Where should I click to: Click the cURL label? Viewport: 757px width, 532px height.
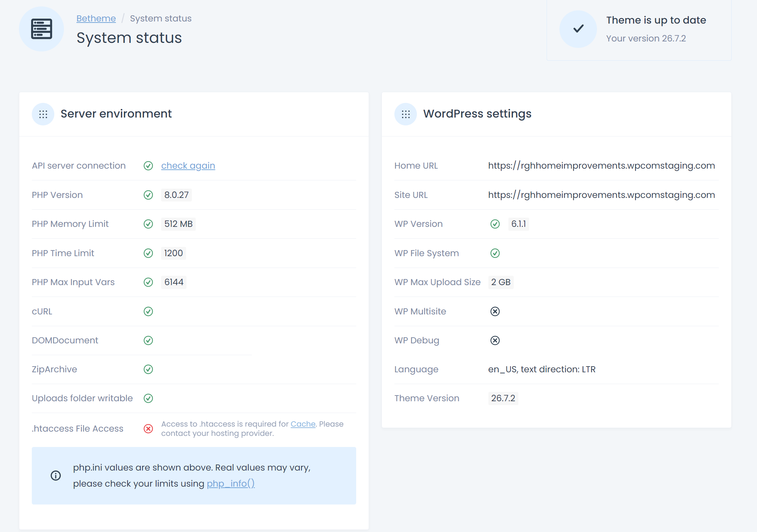[x=42, y=312]
